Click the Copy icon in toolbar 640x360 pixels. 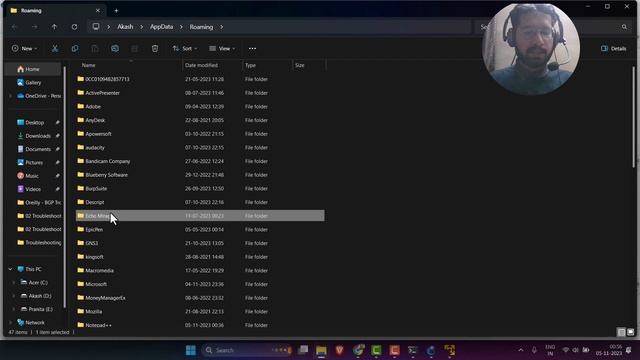(75, 49)
